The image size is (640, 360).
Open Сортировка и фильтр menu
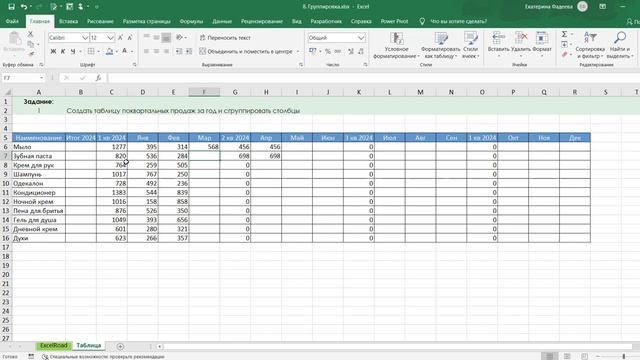[x=590, y=45]
